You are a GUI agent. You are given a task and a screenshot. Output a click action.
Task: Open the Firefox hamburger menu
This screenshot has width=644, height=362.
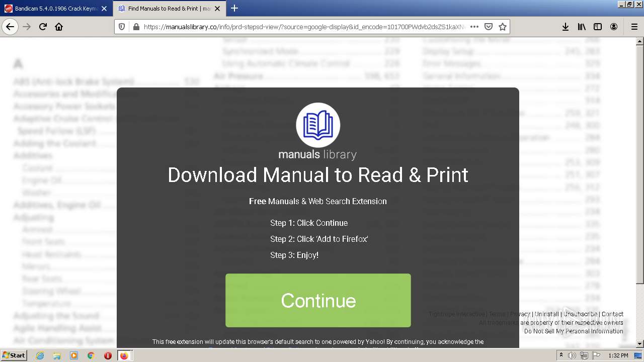tap(634, 27)
